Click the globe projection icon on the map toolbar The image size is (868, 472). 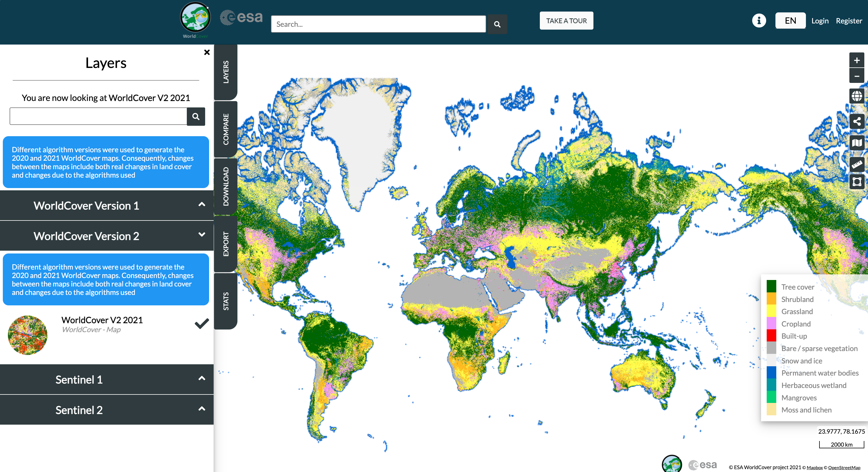click(856, 96)
